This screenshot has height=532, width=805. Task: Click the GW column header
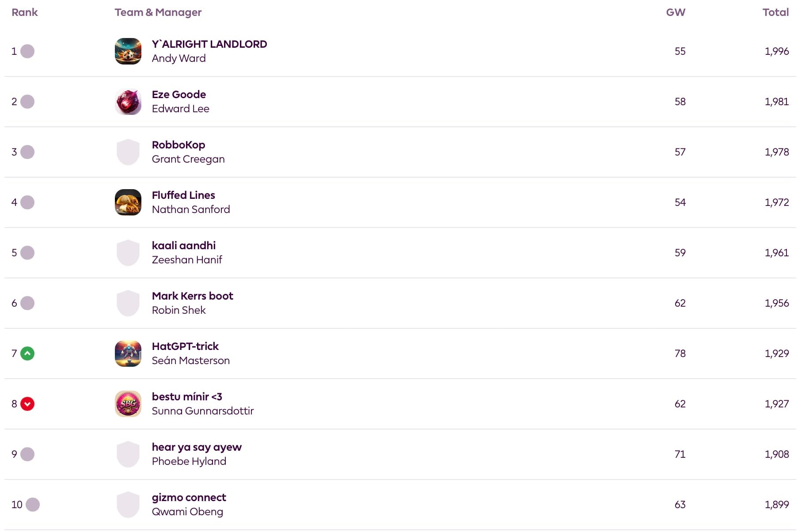[676, 12]
